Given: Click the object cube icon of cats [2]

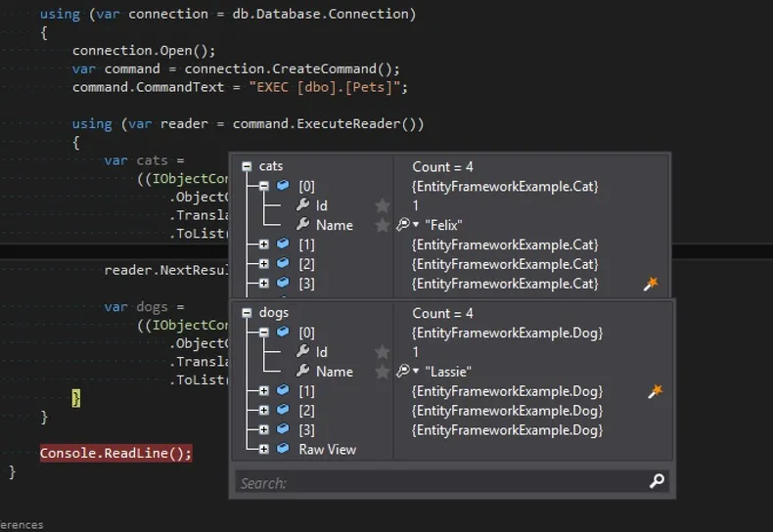Looking at the screenshot, I should click(283, 263).
